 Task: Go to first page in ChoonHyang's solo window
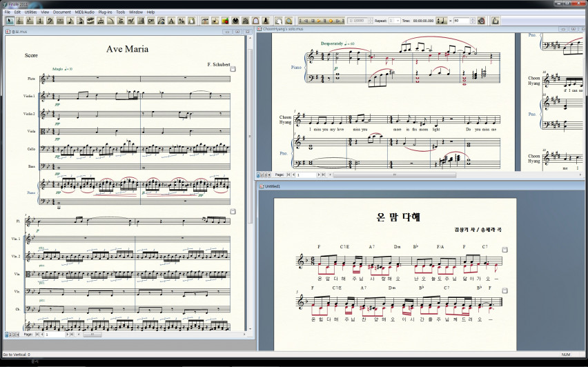288,175
